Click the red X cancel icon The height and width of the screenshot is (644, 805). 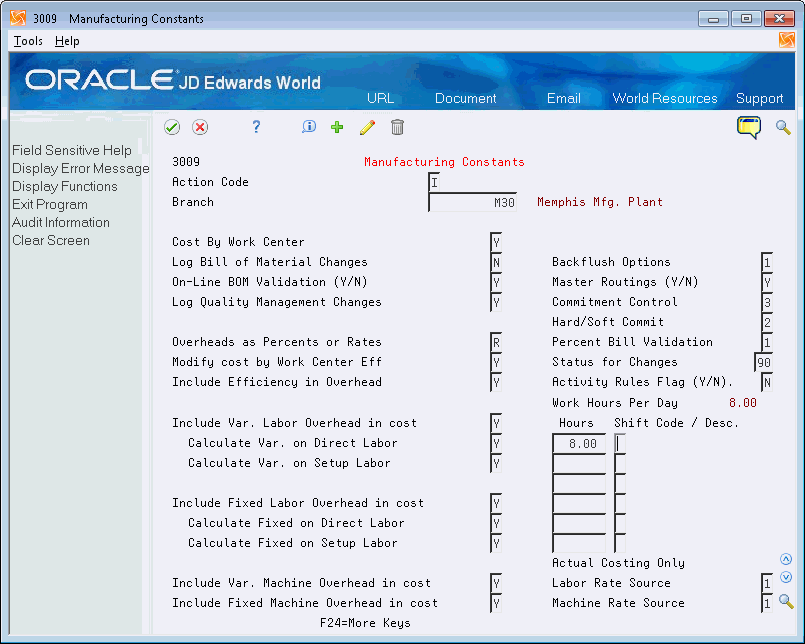[x=200, y=127]
